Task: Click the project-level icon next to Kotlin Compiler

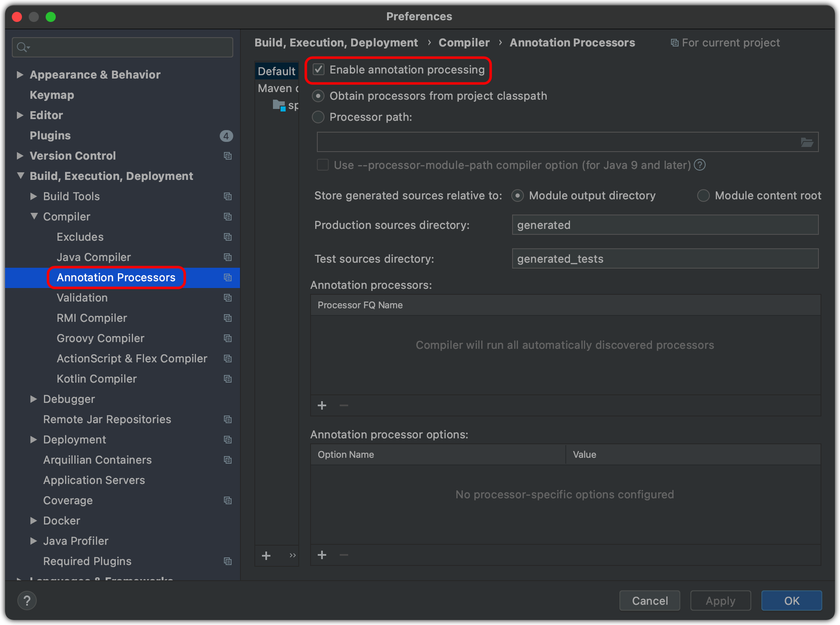Action: click(228, 379)
